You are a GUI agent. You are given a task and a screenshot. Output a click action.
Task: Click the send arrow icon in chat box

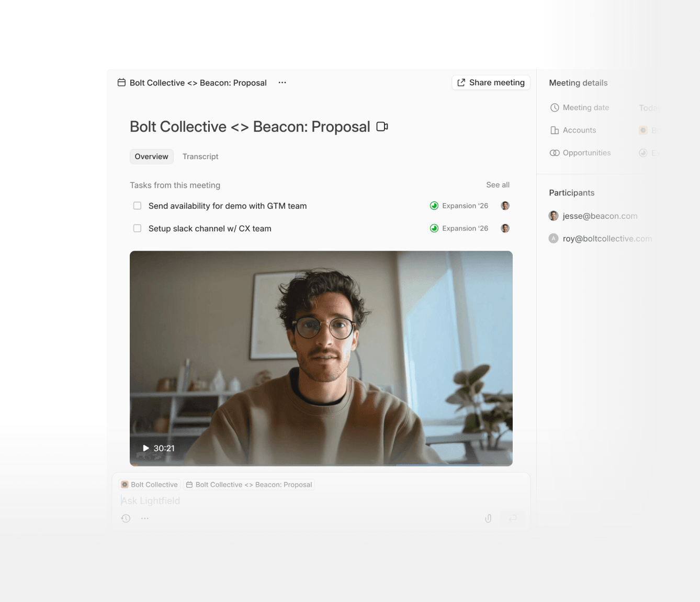click(x=513, y=518)
